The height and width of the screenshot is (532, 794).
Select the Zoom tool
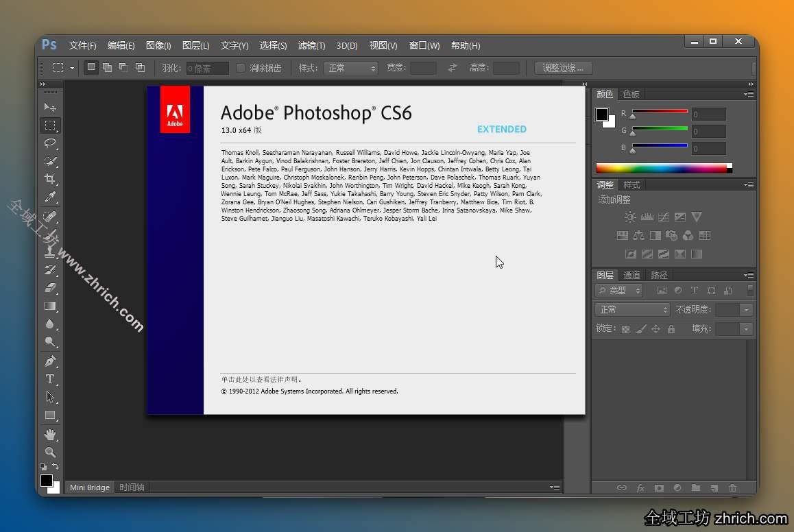point(50,452)
